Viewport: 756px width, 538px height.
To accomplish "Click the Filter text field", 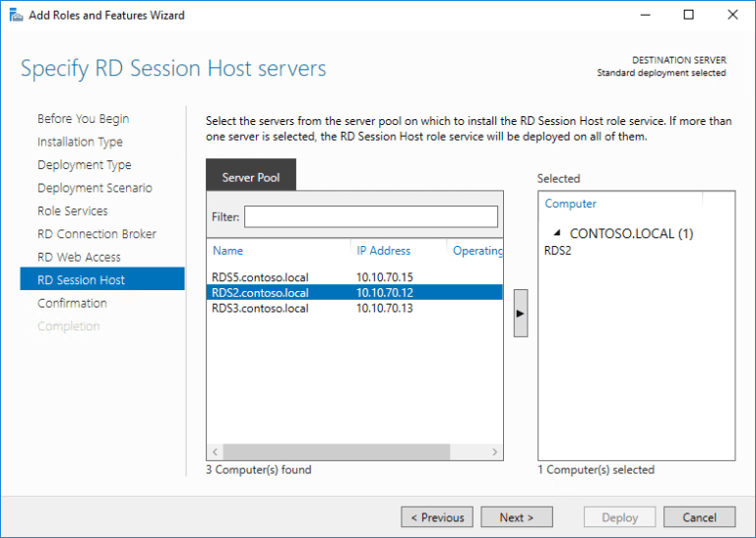I will (370, 216).
